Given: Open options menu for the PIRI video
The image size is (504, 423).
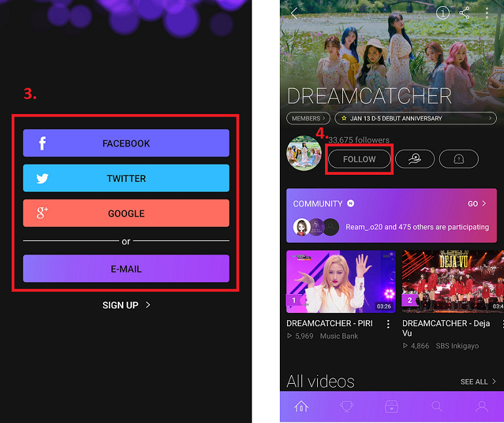Looking at the screenshot, I should point(388,324).
